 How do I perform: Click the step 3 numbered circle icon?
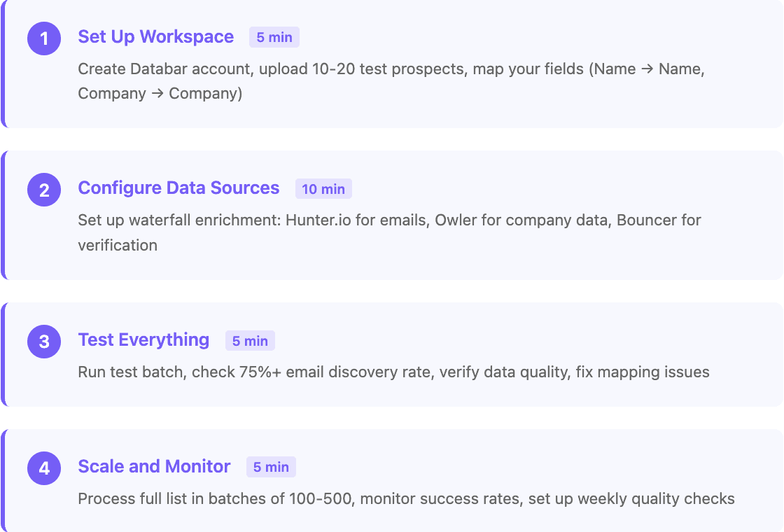pyautogui.click(x=43, y=341)
